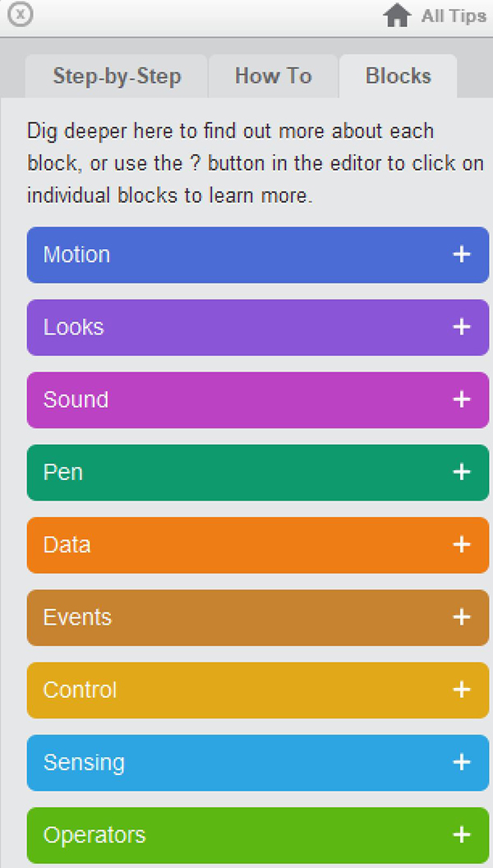493x868 pixels.
Task: Click the plus icon on Events
Action: pos(462,617)
